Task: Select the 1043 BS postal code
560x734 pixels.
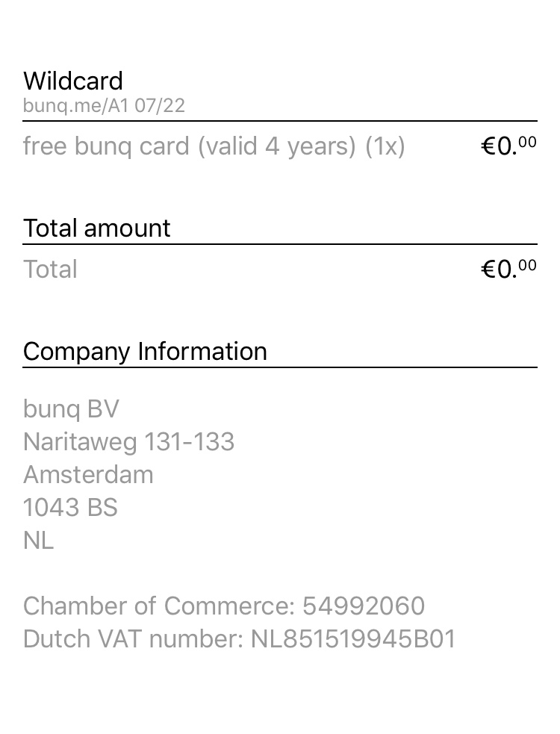Action: click(70, 508)
